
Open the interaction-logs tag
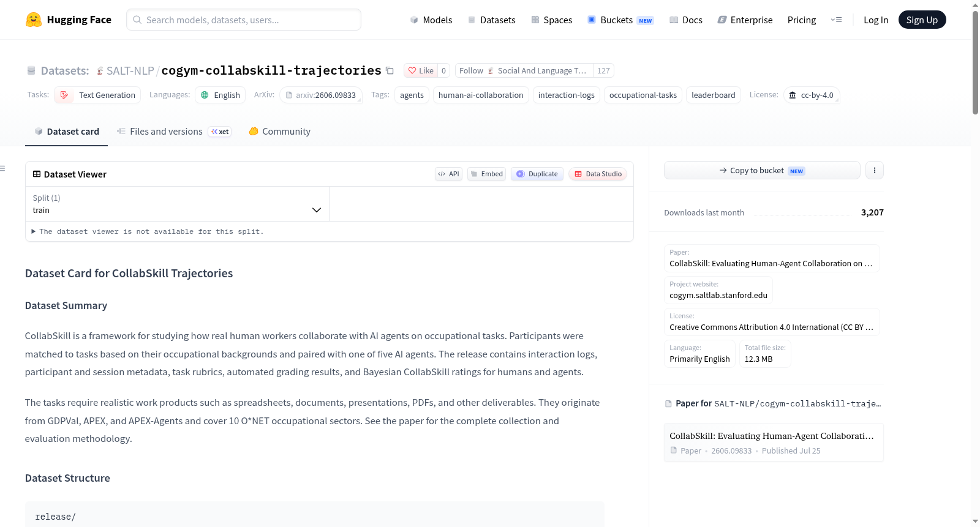click(x=566, y=95)
